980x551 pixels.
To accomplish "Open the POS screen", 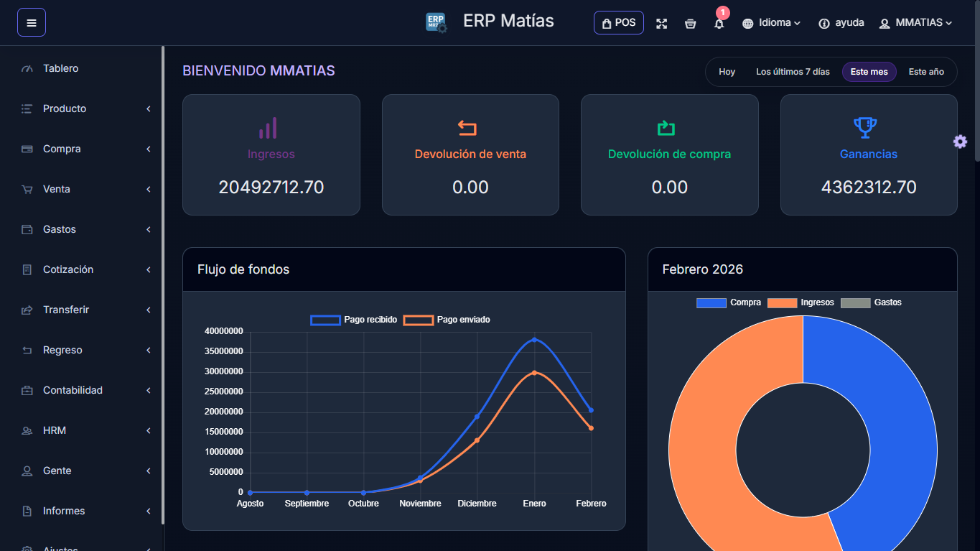I will coord(618,23).
